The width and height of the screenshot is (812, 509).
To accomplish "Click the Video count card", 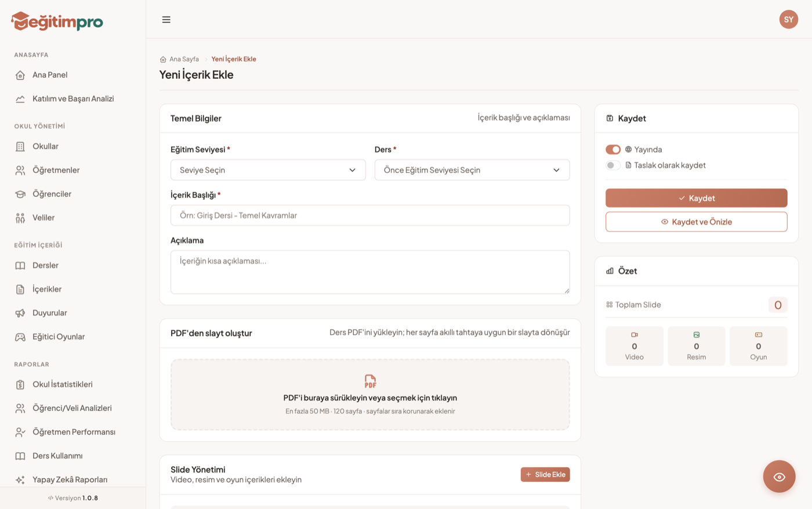I will click(x=634, y=346).
